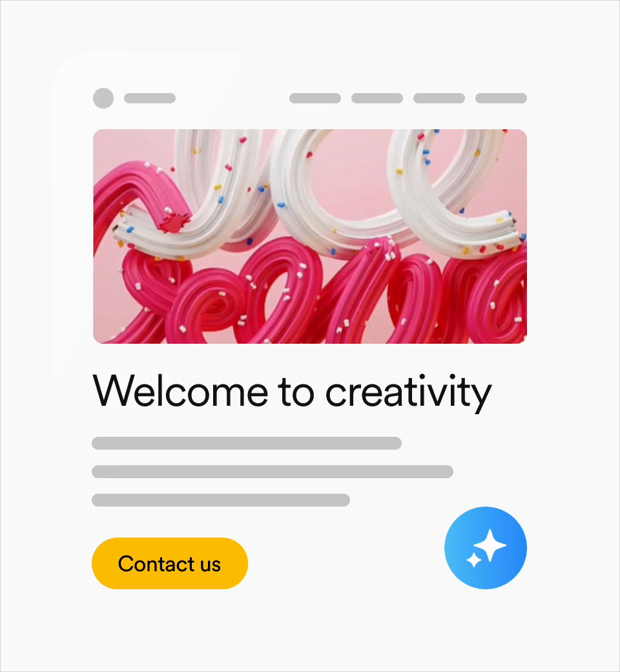The image size is (620, 672).
Task: Select the first gray paragraph placeholder line
Action: point(247,443)
